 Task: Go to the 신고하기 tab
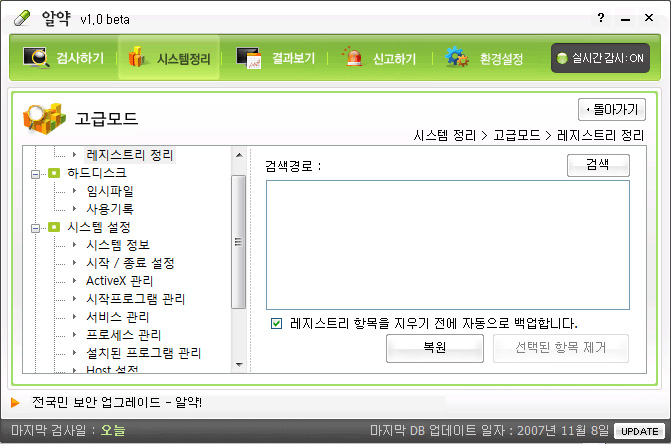pos(378,58)
